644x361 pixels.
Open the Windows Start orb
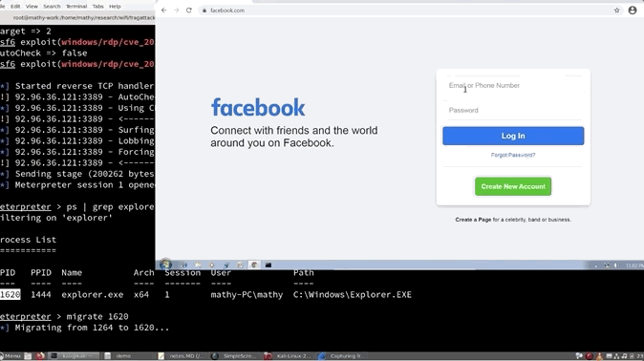coord(166,265)
